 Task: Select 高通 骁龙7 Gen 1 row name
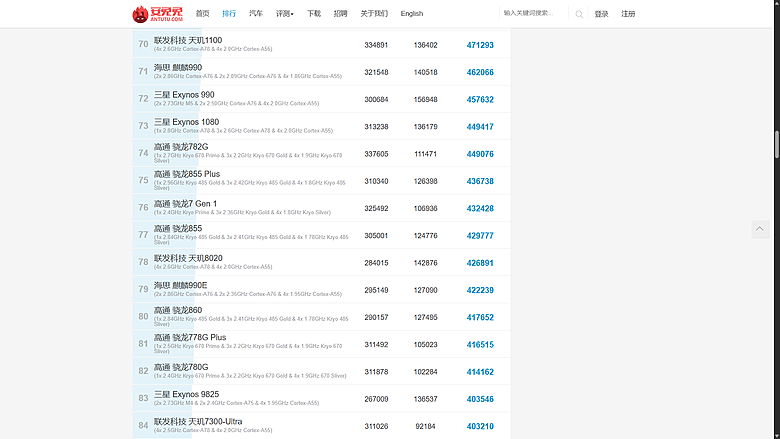(186, 204)
